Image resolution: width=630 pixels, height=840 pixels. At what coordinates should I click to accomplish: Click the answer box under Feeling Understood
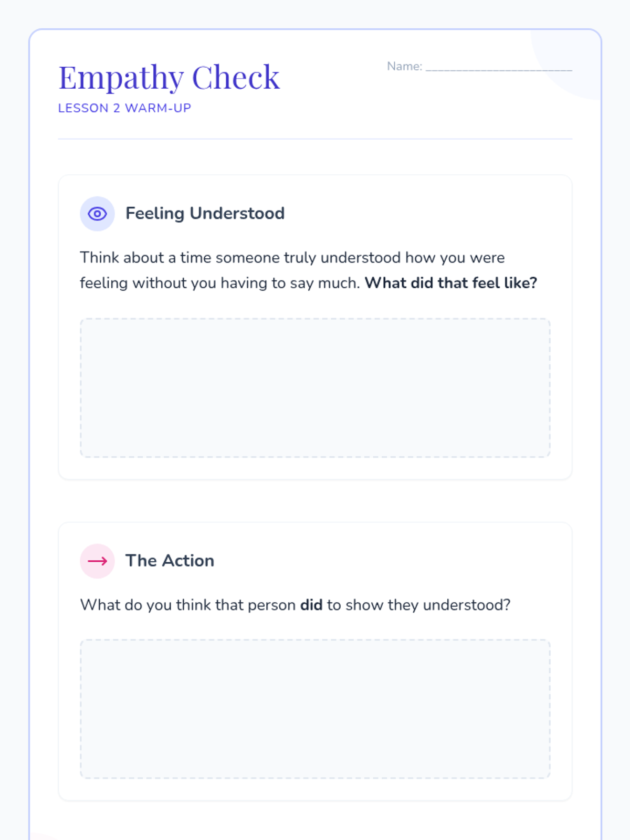(315, 387)
